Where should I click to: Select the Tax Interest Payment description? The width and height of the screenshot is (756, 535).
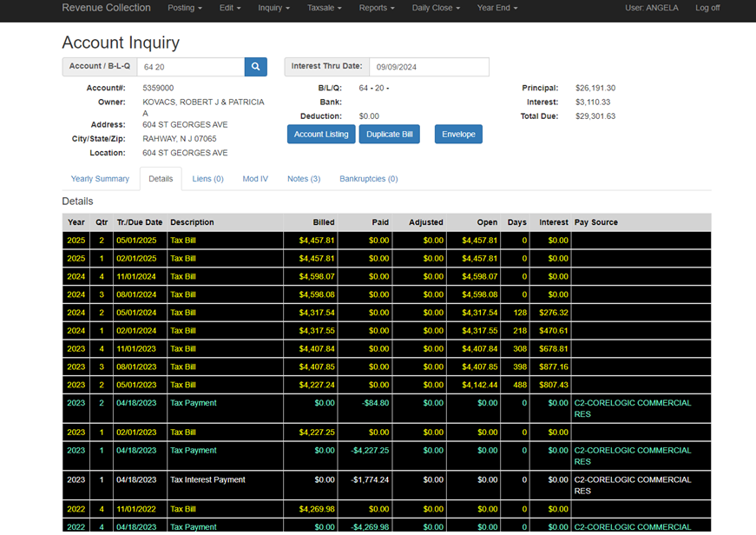(x=207, y=479)
